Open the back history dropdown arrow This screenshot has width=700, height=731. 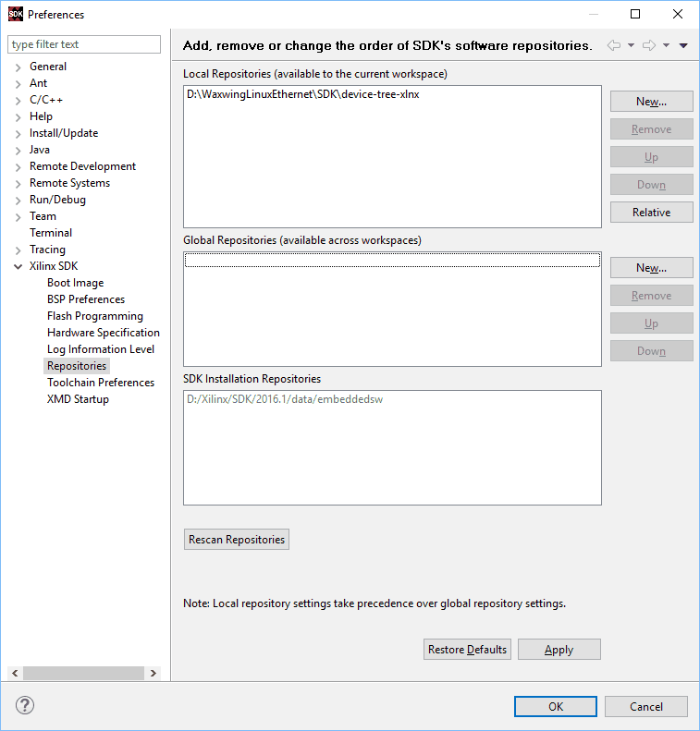(x=632, y=45)
